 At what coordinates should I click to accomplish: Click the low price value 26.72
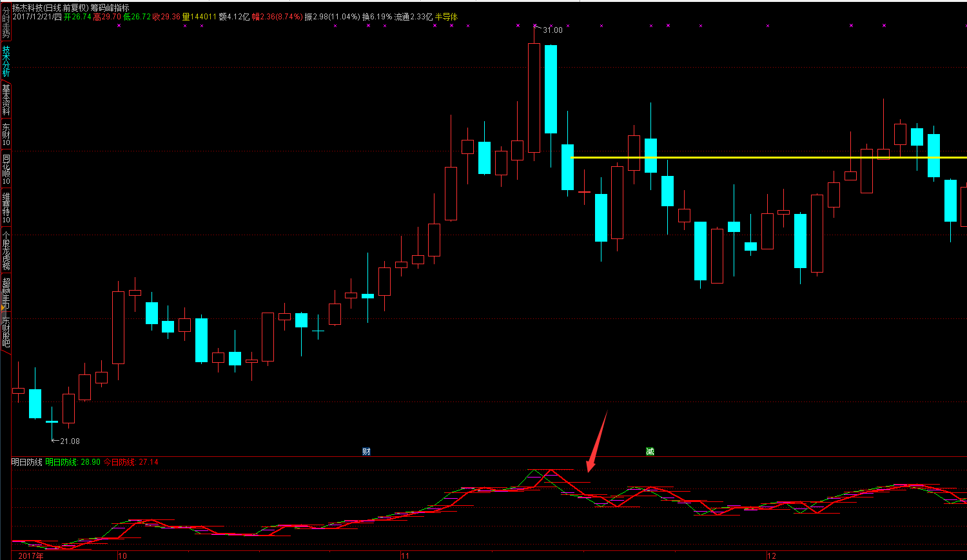tap(141, 17)
